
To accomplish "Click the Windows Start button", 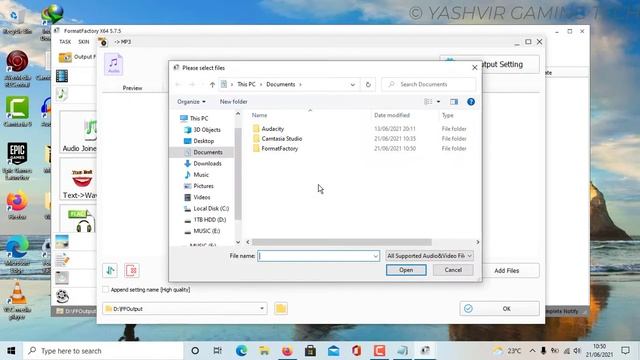I will pos(11,351).
